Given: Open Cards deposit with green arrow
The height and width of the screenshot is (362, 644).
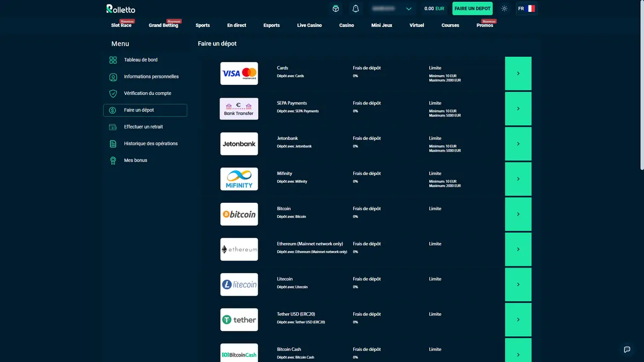Looking at the screenshot, I should tap(518, 73).
